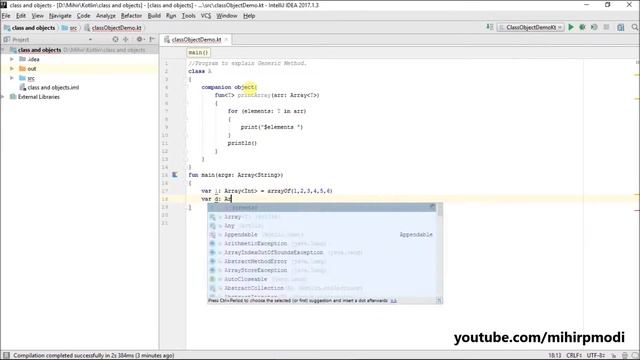
Task: Open the Tools menu
Action: click(188, 16)
